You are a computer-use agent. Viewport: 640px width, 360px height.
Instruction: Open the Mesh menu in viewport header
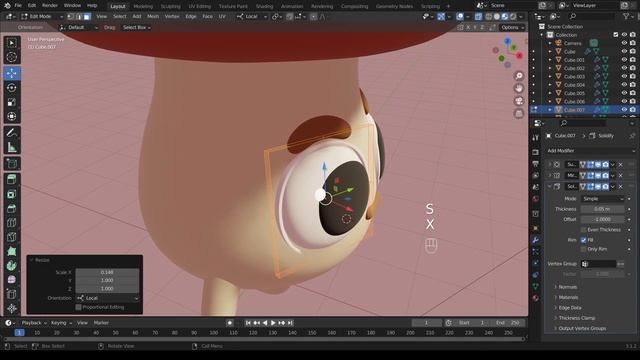[153, 17]
